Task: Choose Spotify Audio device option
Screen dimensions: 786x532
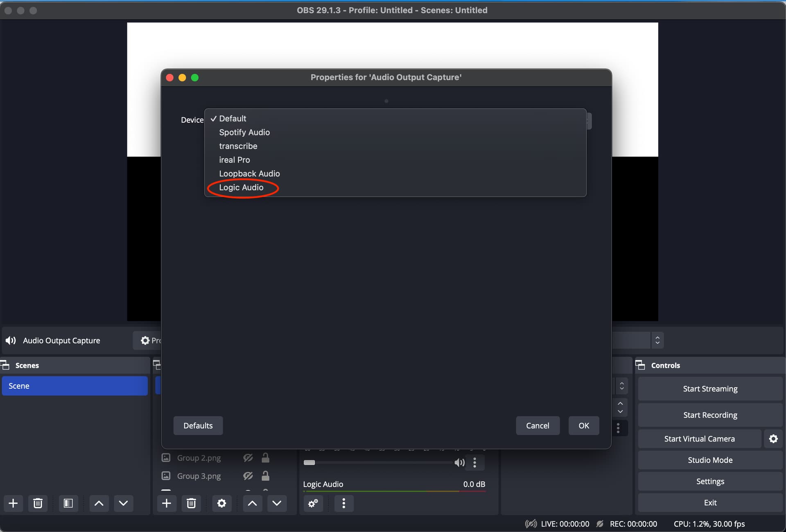Action: pos(244,132)
